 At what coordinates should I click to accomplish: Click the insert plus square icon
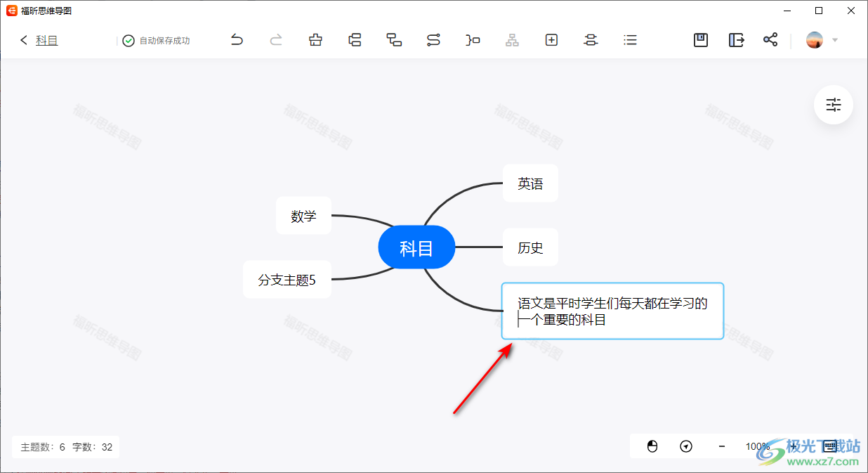click(x=552, y=40)
